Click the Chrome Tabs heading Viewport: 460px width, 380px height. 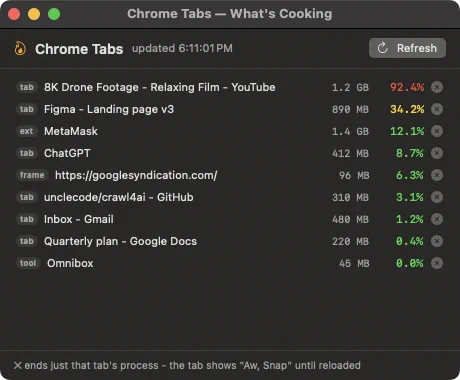(79, 49)
